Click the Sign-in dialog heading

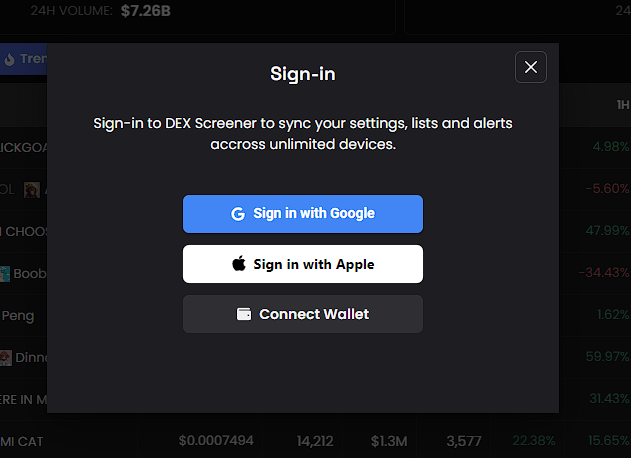tap(302, 73)
